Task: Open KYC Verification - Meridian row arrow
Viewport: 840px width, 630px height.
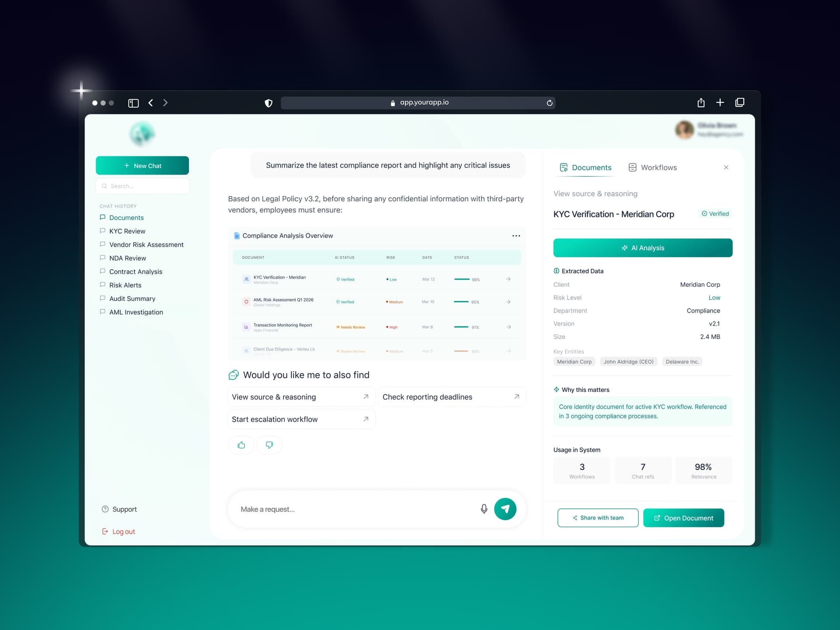Action: [x=508, y=279]
